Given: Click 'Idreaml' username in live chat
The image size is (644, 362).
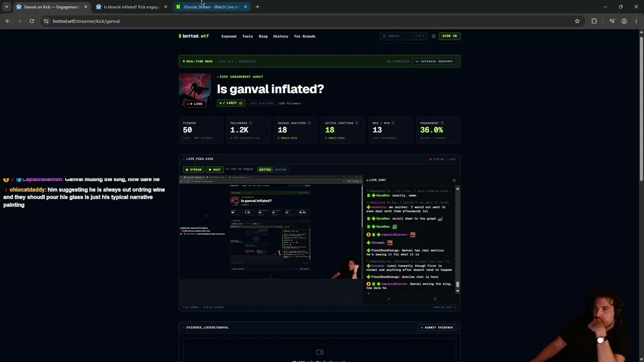Looking at the screenshot, I should point(378,243).
